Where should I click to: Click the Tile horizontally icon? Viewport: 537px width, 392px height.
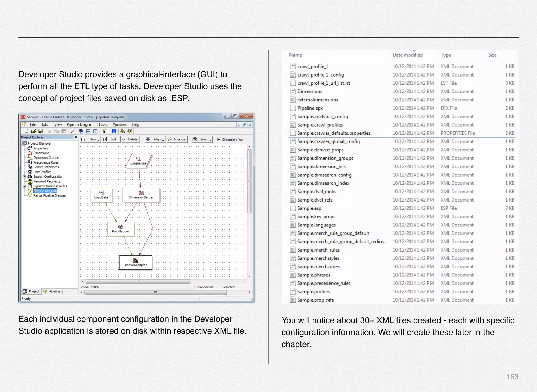[x=88, y=131]
